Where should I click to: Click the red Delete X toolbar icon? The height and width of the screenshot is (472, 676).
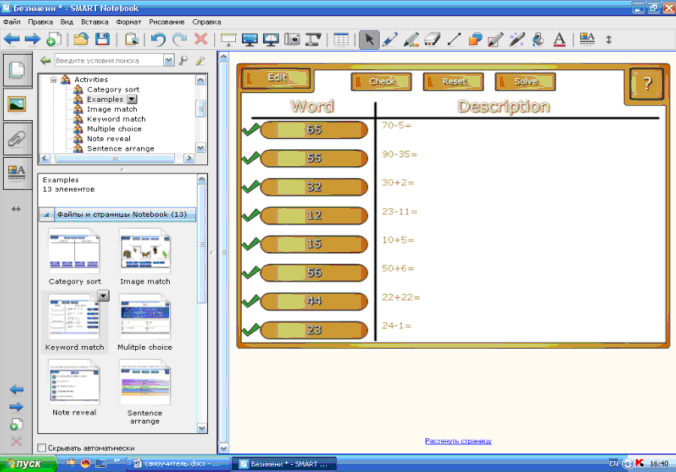tap(201, 40)
